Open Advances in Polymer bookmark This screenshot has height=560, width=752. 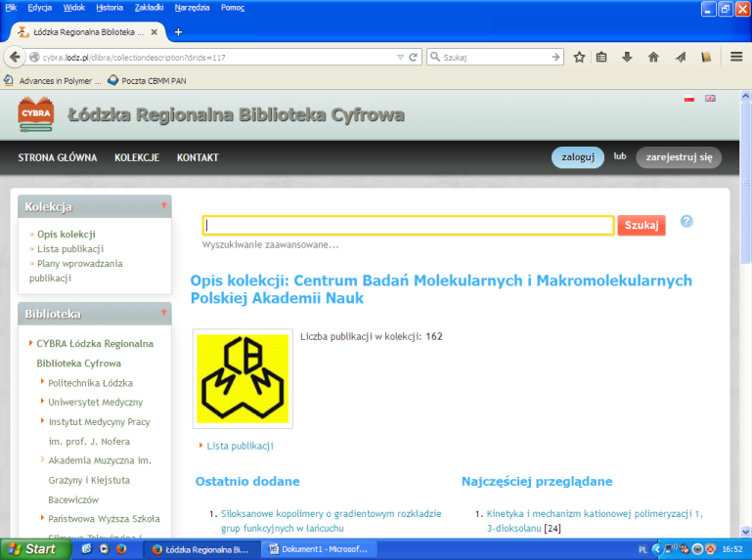pyautogui.click(x=53, y=80)
